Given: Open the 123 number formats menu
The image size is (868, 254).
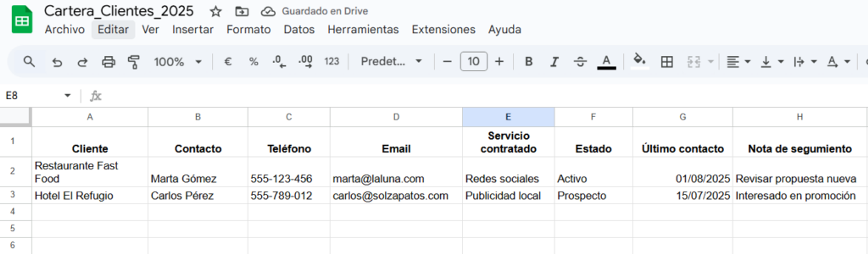Looking at the screenshot, I should pyautogui.click(x=332, y=62).
